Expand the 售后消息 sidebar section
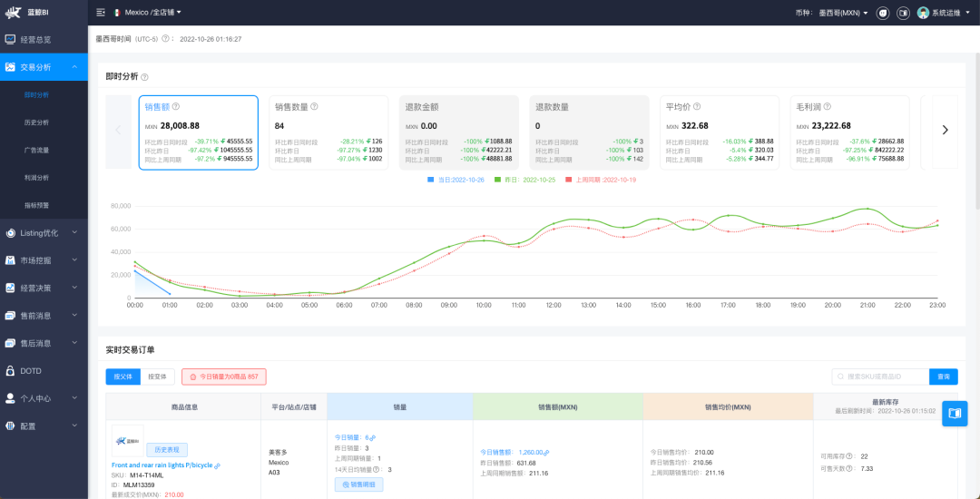Screen dimensions: 980x499 [44, 343]
